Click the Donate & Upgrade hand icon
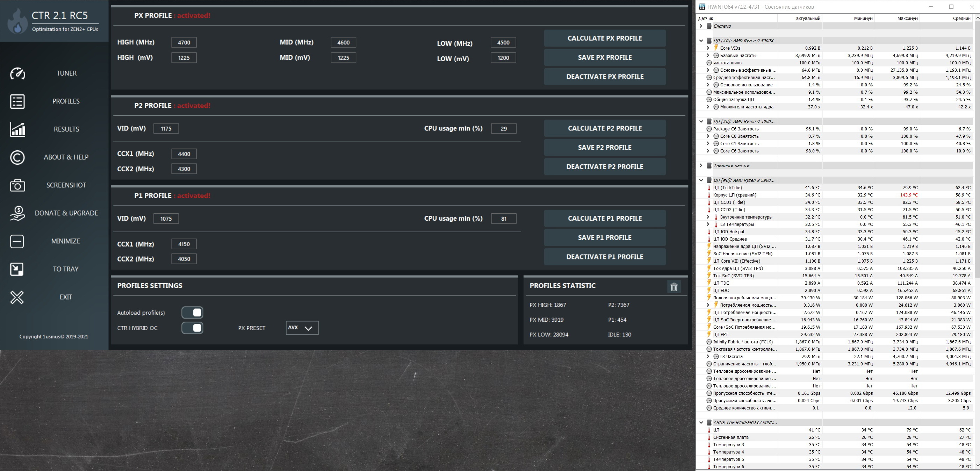Image resolution: width=980 pixels, height=471 pixels. click(x=17, y=213)
